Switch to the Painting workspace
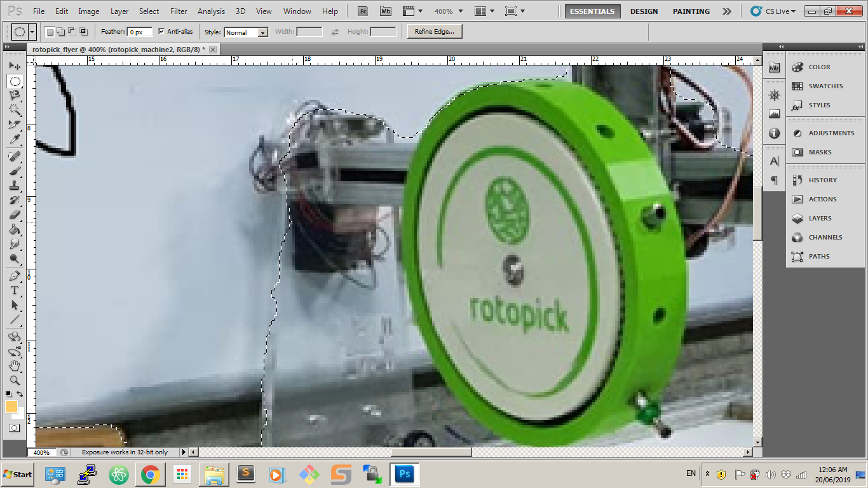The width and height of the screenshot is (868, 488). pyautogui.click(x=691, y=11)
